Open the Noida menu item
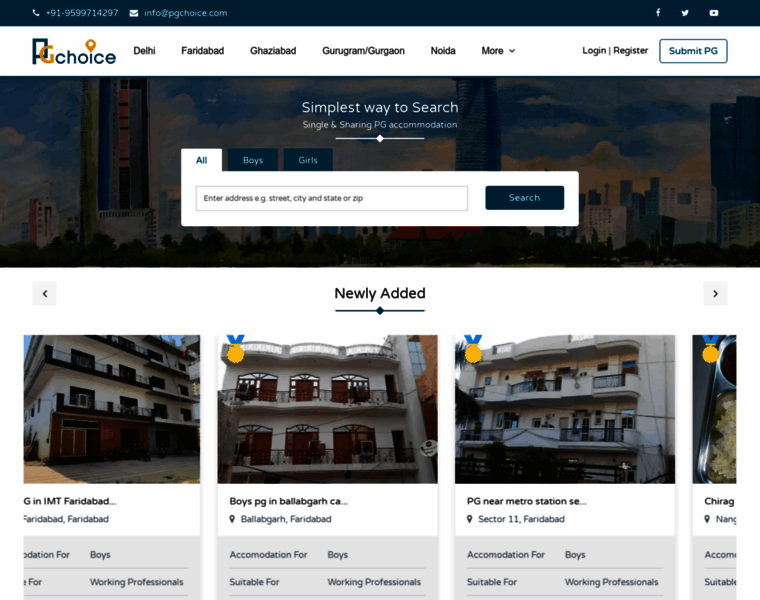The width and height of the screenshot is (760, 600). [443, 51]
